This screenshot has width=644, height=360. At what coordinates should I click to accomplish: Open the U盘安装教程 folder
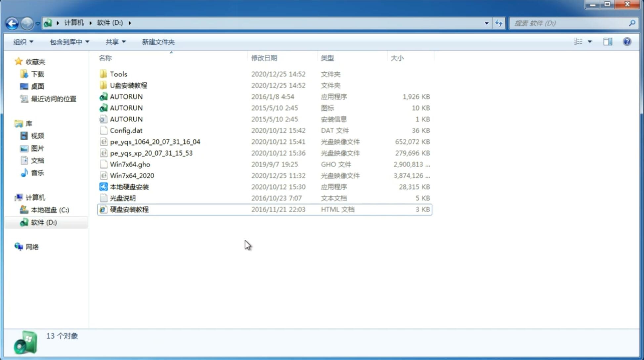click(x=128, y=85)
